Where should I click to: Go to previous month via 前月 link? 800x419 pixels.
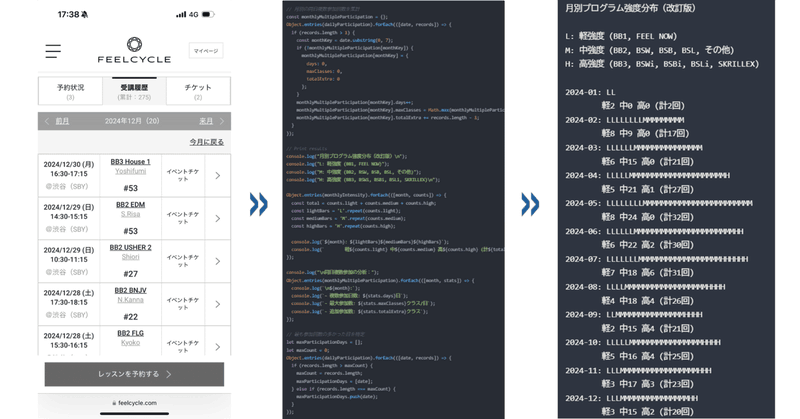pos(62,121)
